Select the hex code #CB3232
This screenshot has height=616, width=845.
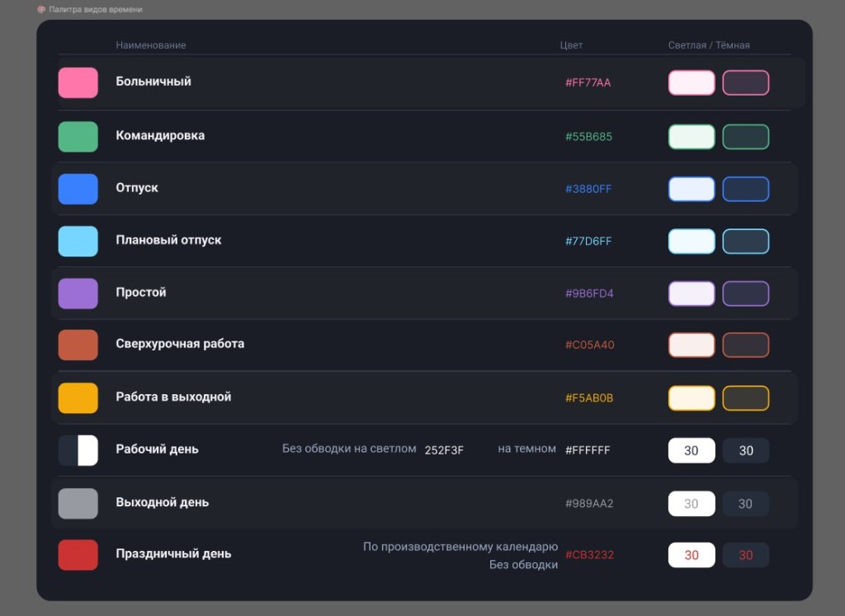[589, 555]
